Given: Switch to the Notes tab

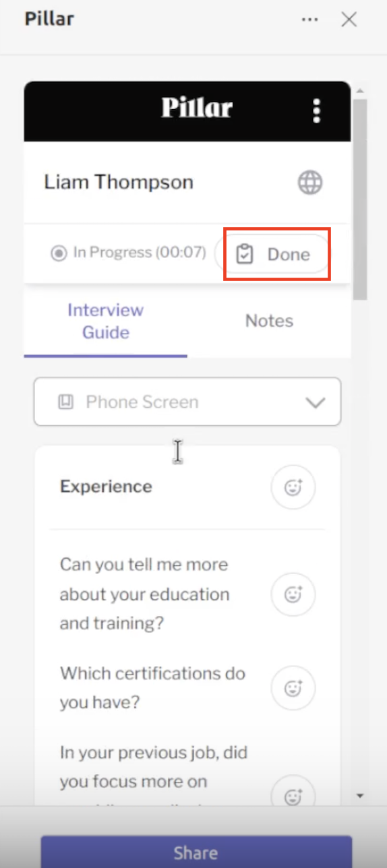Looking at the screenshot, I should [x=269, y=321].
